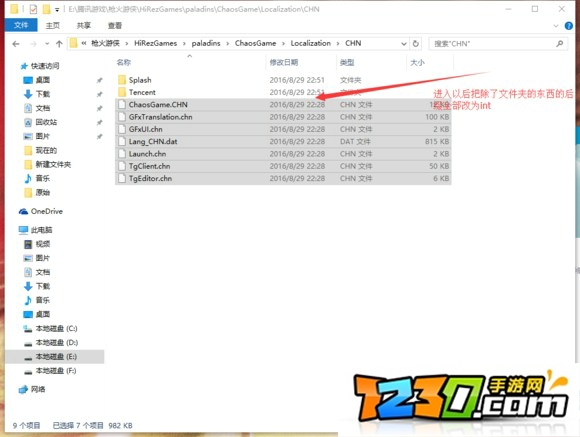Screen dimensions: 580x437
Task: Select the Launch.chn file
Action: (x=283, y=154)
